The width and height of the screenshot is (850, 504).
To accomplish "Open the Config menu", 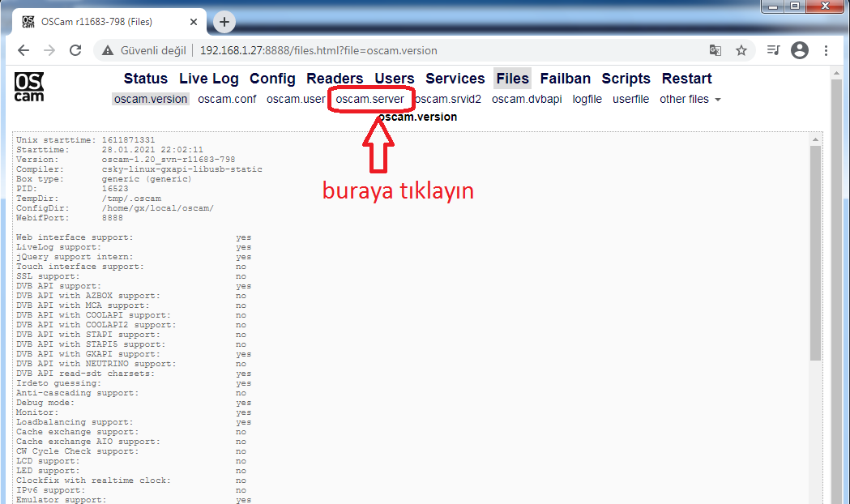I will coord(272,79).
